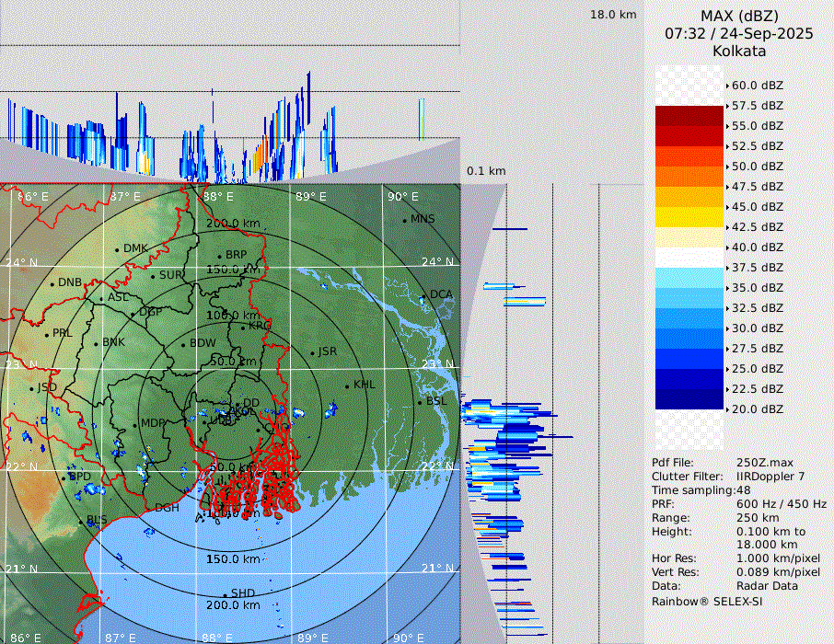This screenshot has height=644, width=834.
Task: Click the 200.0 km range ring label near BRP
Action: click(233, 224)
